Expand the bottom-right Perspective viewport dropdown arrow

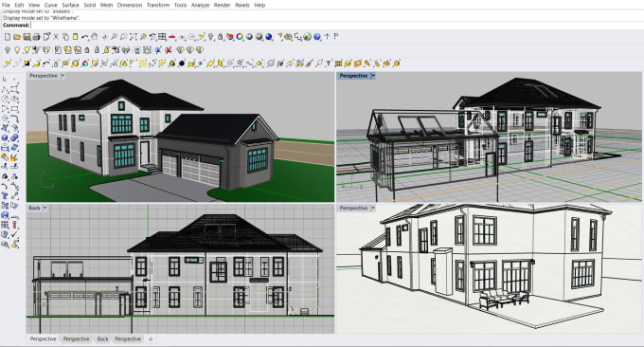click(373, 208)
